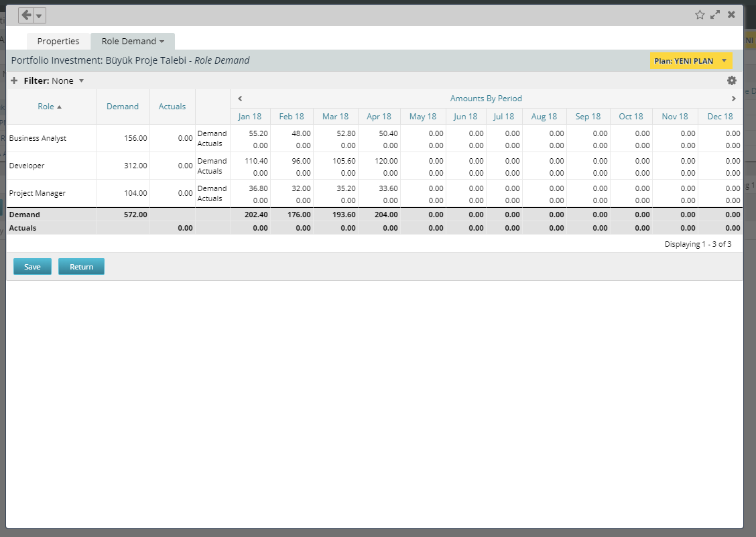This screenshot has width=756, height=537.
Task: Edit Business Analyst Apr 18 demand 50.40
Action: pos(388,133)
